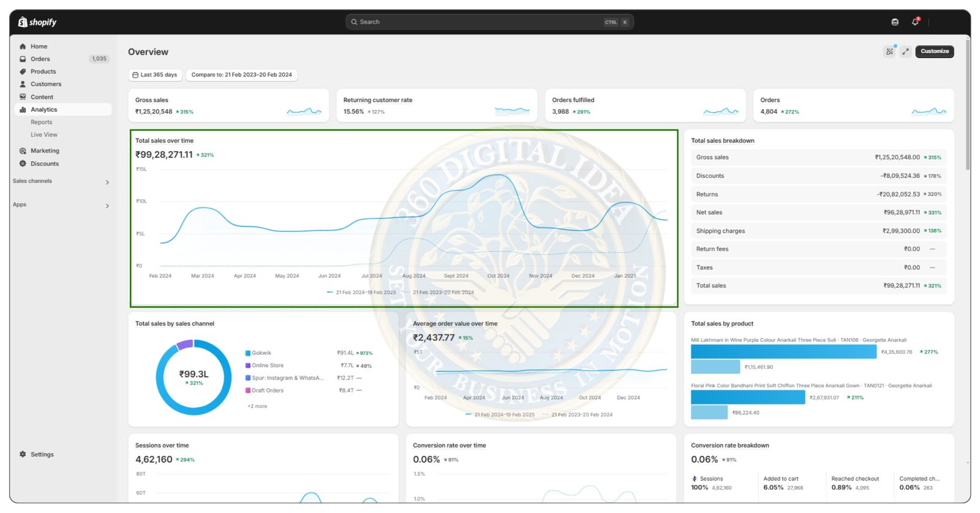Click the Gokwik blue legend swatch

[248, 353]
